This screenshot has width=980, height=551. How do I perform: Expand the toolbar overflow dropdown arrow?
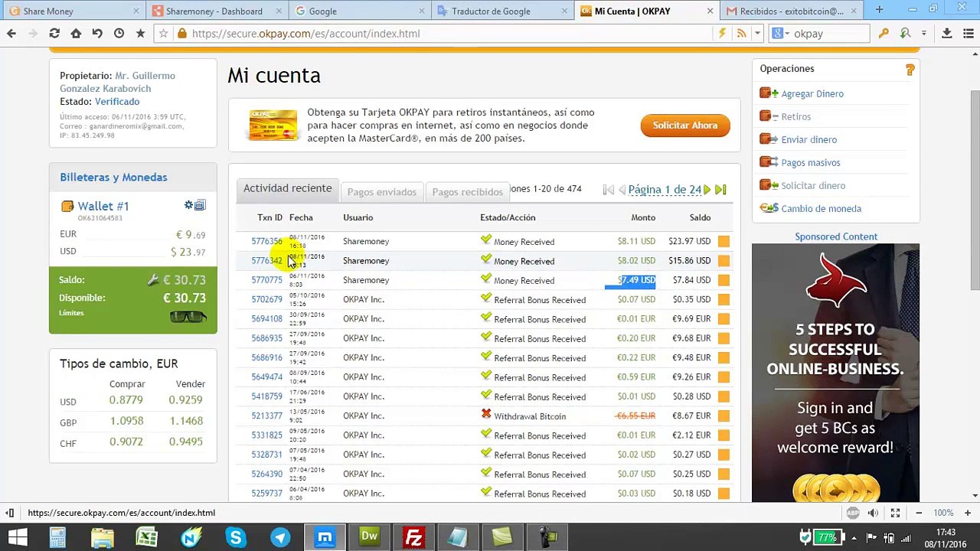coord(924,34)
